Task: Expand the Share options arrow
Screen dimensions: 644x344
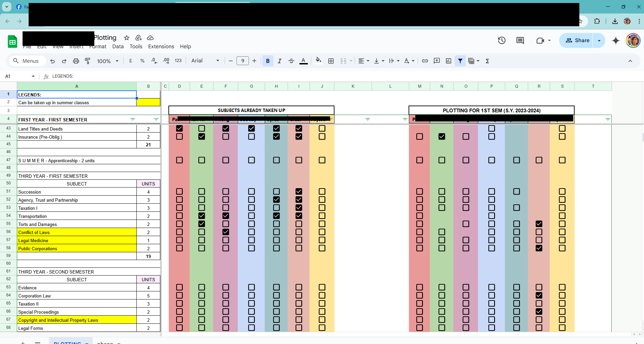Action: pyautogui.click(x=599, y=40)
